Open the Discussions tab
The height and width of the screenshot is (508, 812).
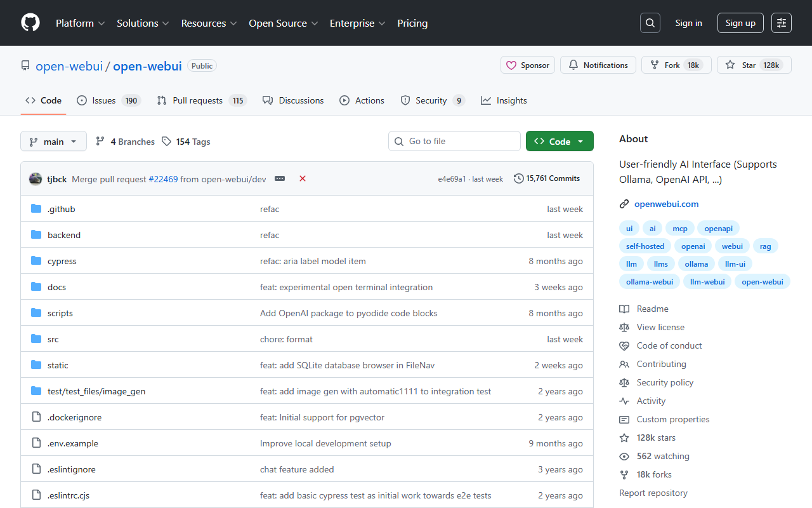click(x=293, y=100)
